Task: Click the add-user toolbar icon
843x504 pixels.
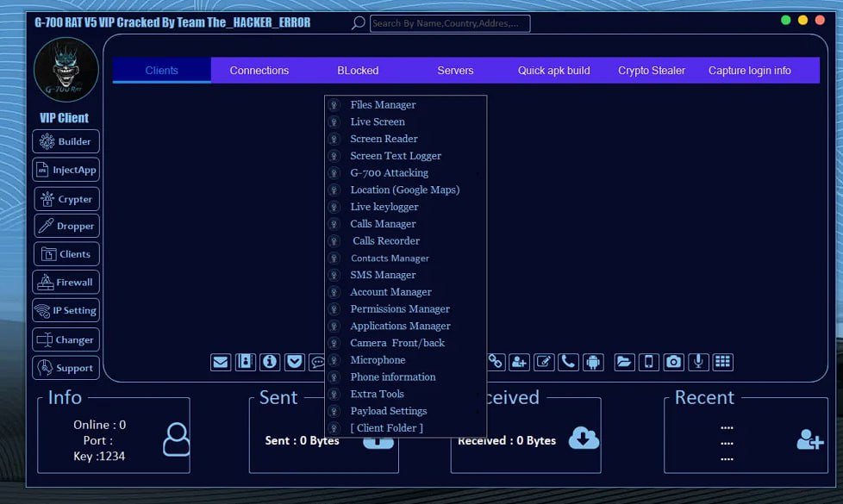Action: pyautogui.click(x=519, y=362)
